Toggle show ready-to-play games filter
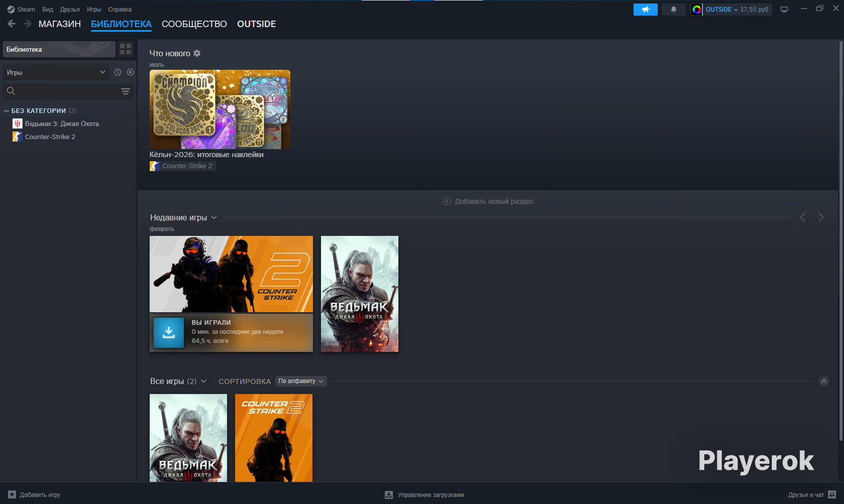Viewport: 844px width, 504px height. click(x=131, y=73)
